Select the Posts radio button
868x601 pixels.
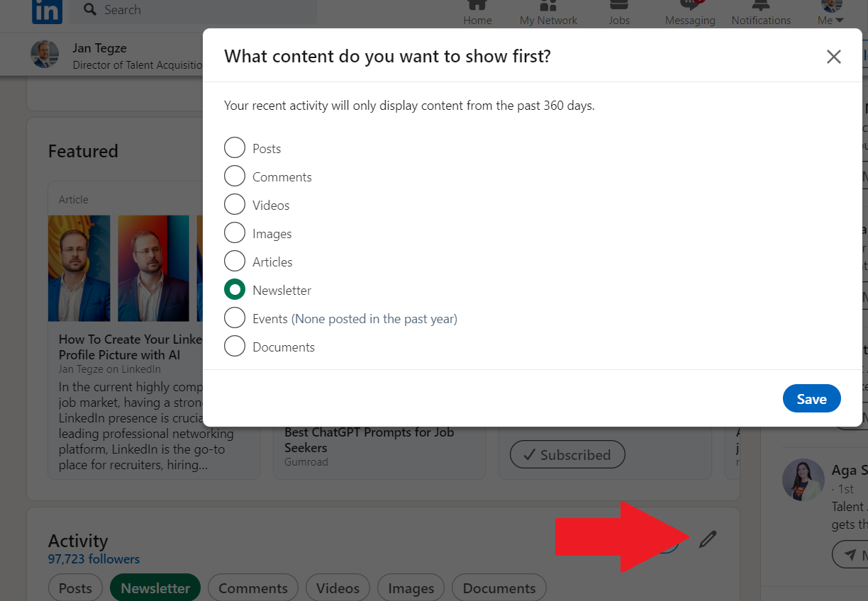235,147
